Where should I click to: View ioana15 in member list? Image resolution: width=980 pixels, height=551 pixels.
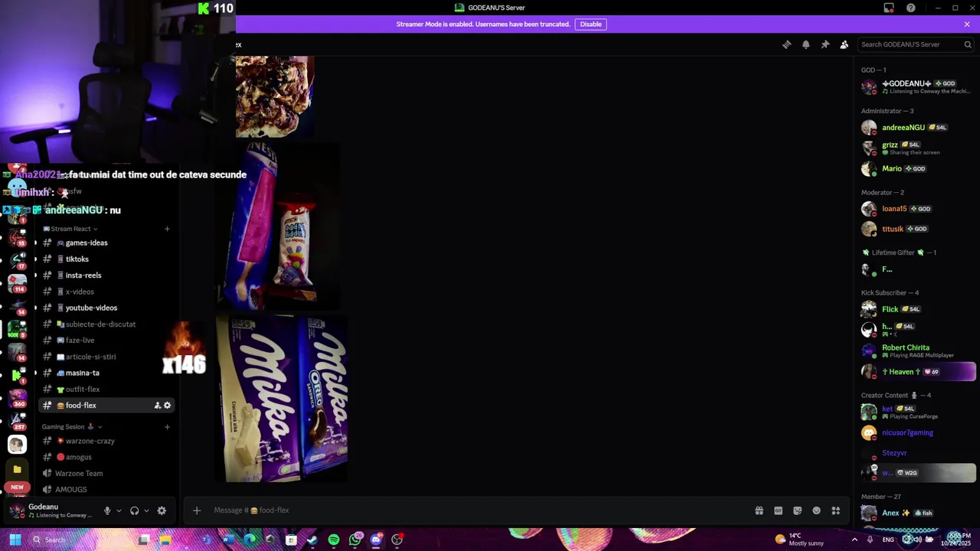click(917, 209)
